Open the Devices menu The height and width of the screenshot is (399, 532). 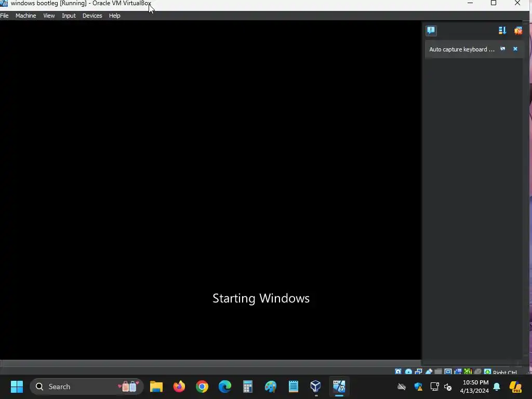pos(92,16)
